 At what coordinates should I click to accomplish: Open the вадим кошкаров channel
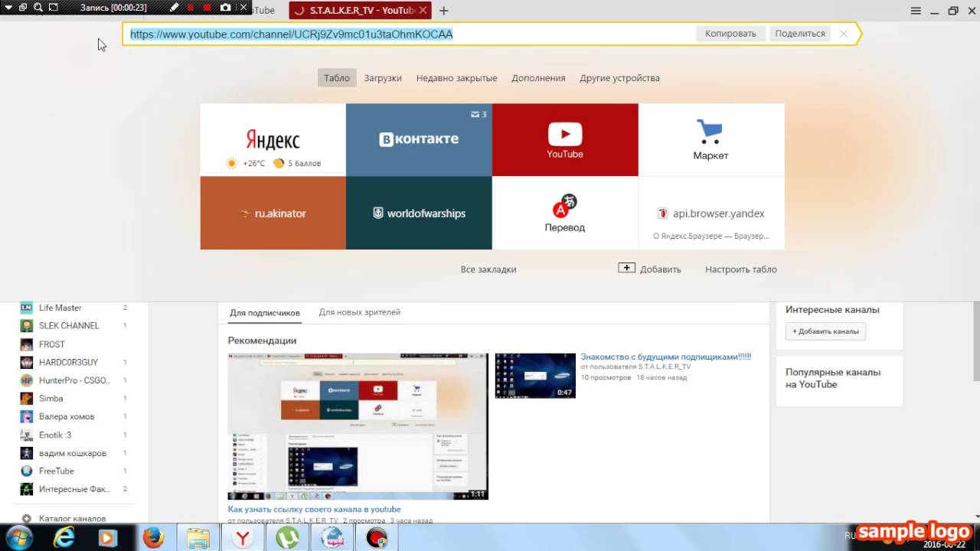click(74, 453)
